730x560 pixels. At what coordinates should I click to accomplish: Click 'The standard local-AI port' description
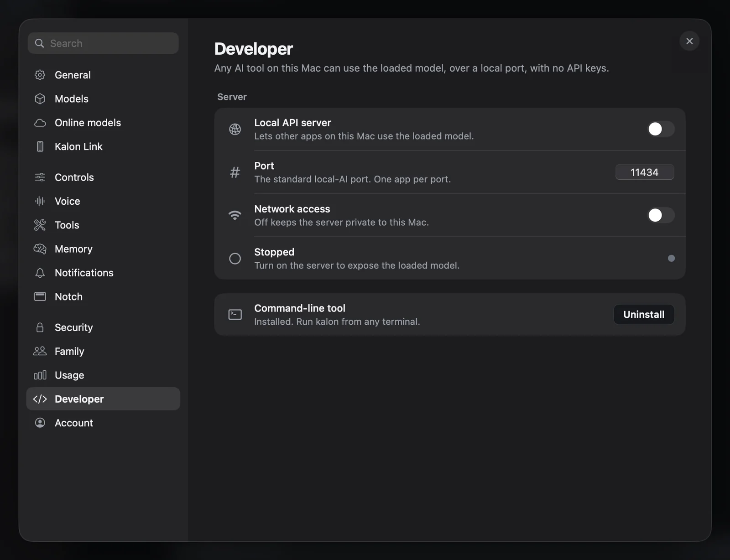(x=353, y=179)
